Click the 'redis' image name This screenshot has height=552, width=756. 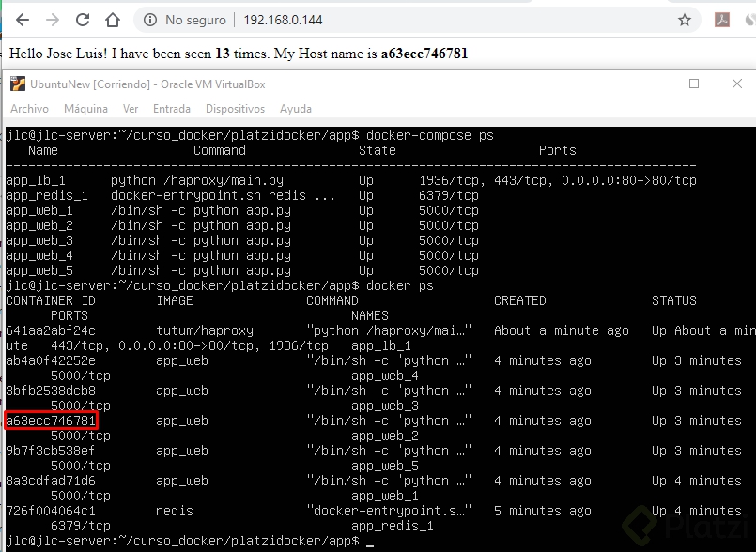pos(175,511)
